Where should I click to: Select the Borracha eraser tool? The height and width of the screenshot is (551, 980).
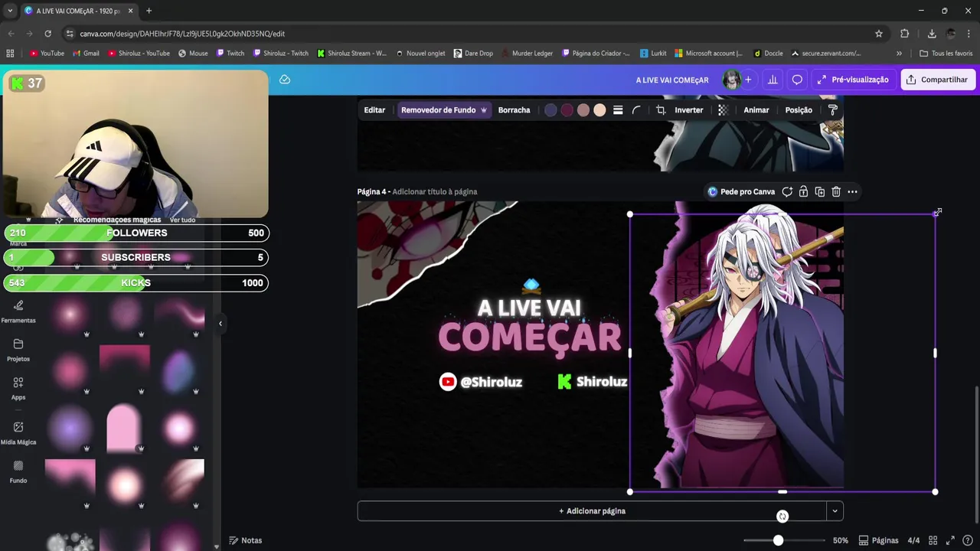pos(514,110)
